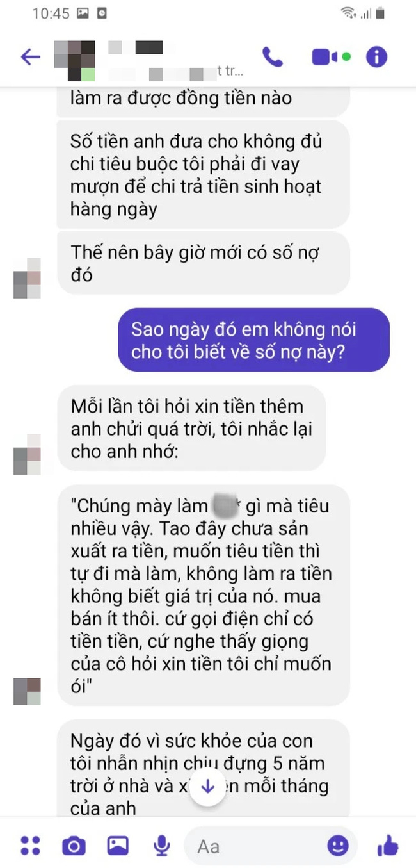Screen dimensions: 416x868
Task: Open conversation info via the i icon
Action: coord(377,57)
